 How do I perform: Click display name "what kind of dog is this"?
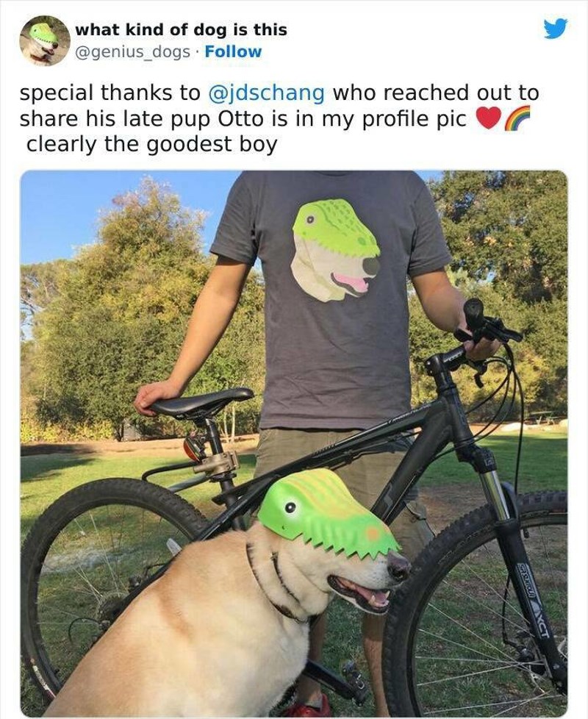point(181,30)
